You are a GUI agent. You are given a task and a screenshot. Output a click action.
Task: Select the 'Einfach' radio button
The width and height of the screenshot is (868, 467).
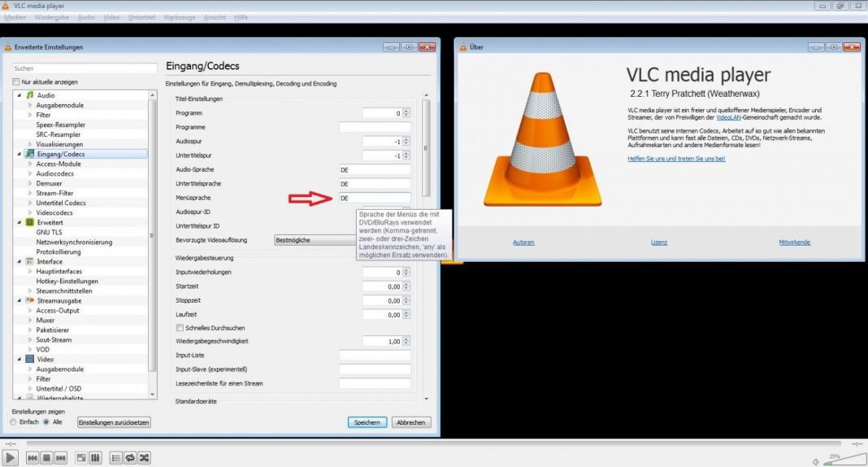coord(13,422)
